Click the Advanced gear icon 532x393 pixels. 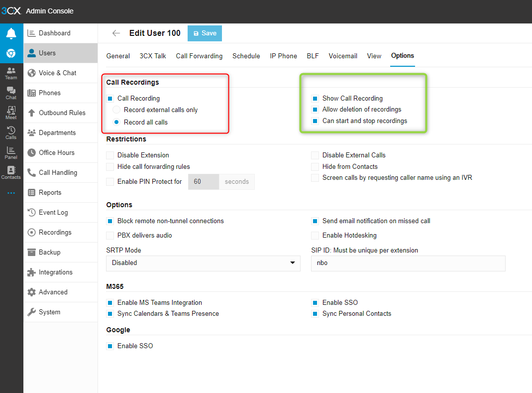tap(31, 292)
